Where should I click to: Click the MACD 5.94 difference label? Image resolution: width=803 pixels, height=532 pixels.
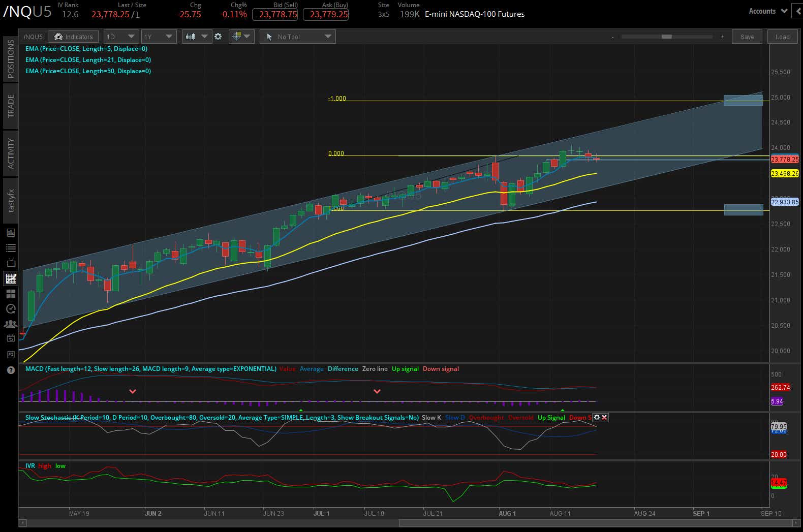(x=777, y=401)
